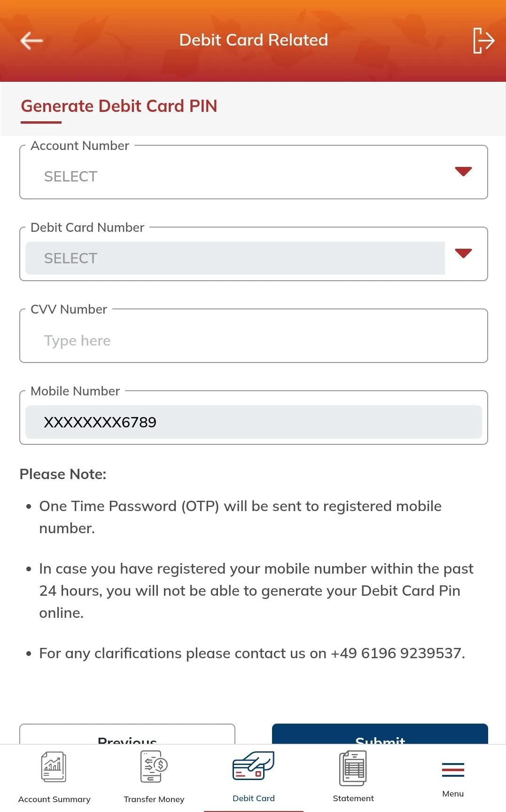Tap the Previous button
The height and width of the screenshot is (812, 506).
[x=127, y=734]
